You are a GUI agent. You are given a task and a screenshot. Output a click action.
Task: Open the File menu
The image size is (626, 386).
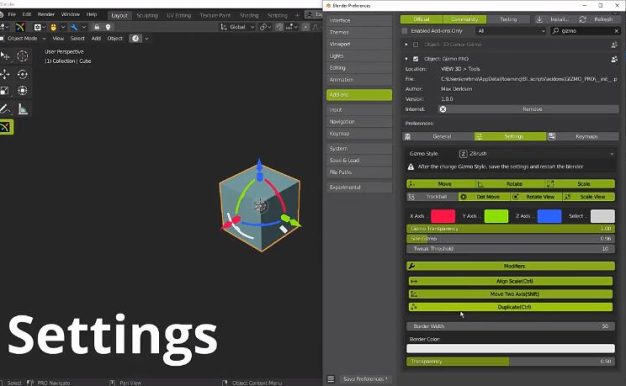(12, 14)
